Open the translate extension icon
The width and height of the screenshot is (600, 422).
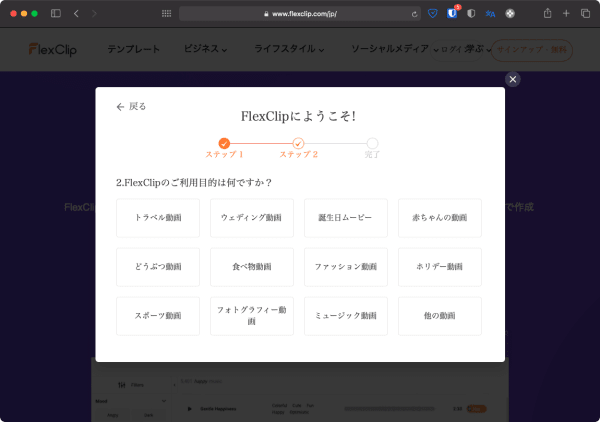[490, 14]
